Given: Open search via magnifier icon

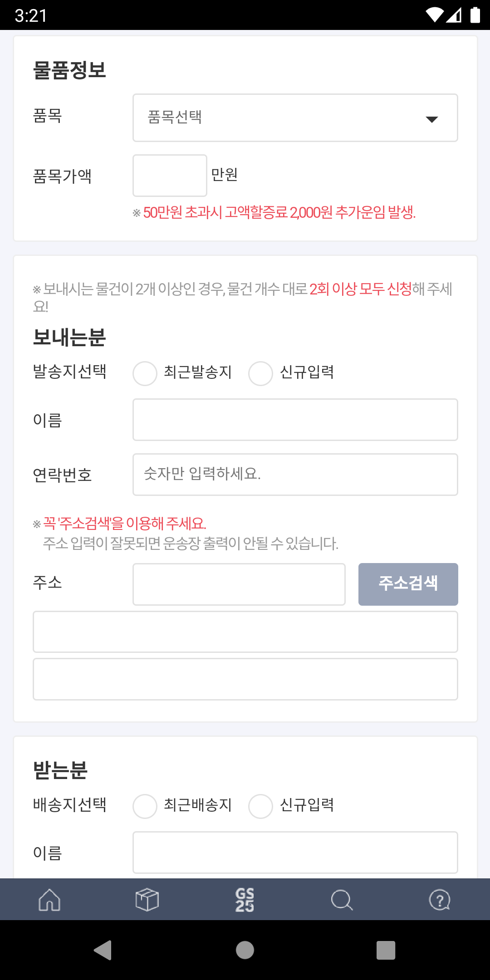Looking at the screenshot, I should 342,900.
